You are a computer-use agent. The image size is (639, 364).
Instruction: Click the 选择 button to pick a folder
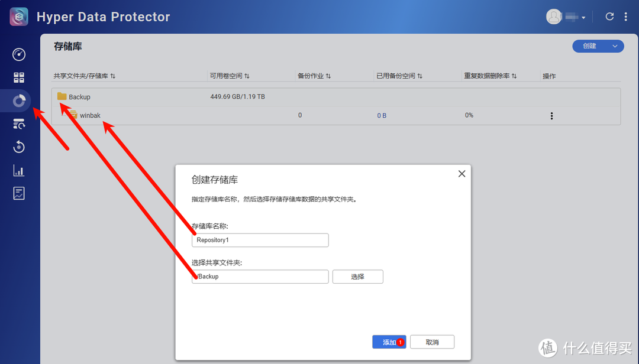357,277
